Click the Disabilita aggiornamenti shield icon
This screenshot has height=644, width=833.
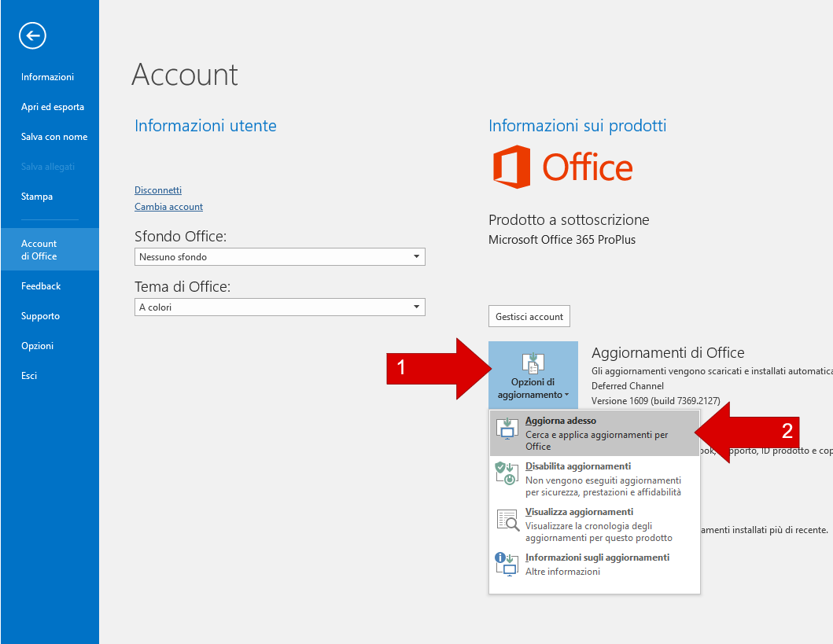[x=507, y=473]
